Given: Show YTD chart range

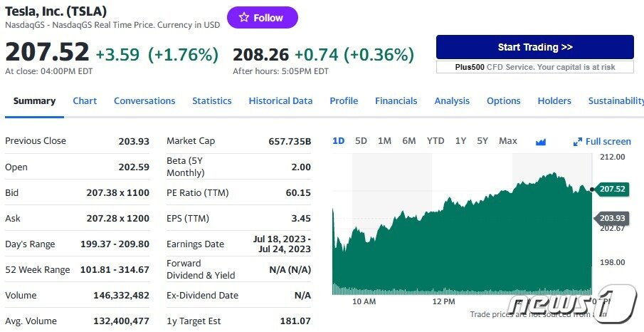Looking at the screenshot, I should (x=436, y=141).
